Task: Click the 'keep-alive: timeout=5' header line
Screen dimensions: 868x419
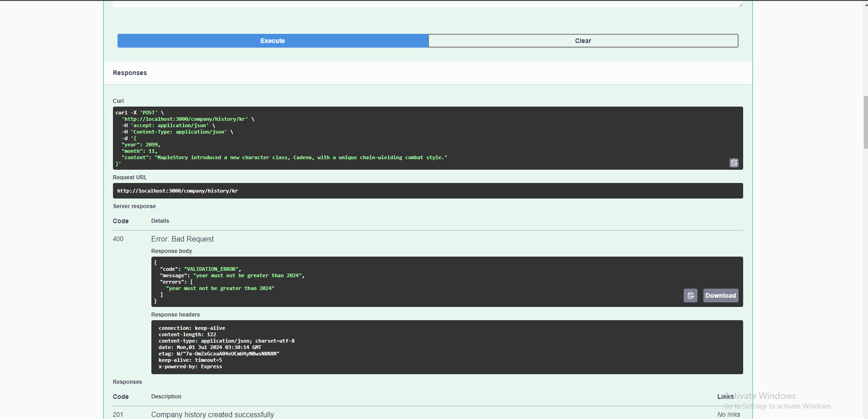Action: 190,360
